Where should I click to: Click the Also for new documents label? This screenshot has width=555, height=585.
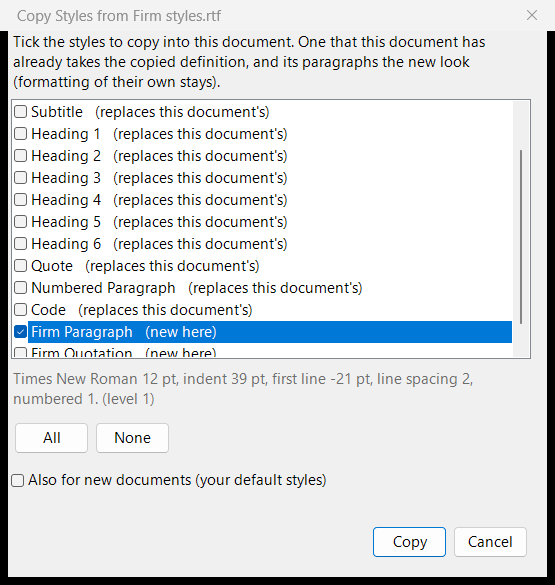tap(177, 480)
